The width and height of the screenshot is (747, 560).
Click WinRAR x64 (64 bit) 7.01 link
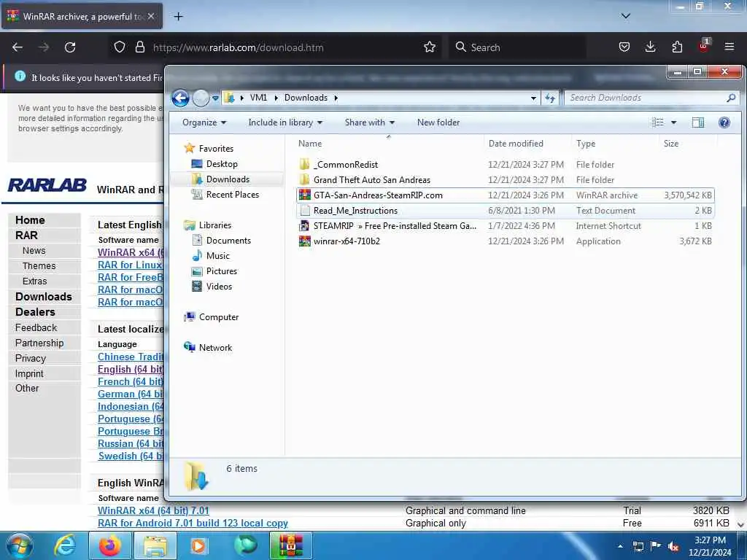153,510
